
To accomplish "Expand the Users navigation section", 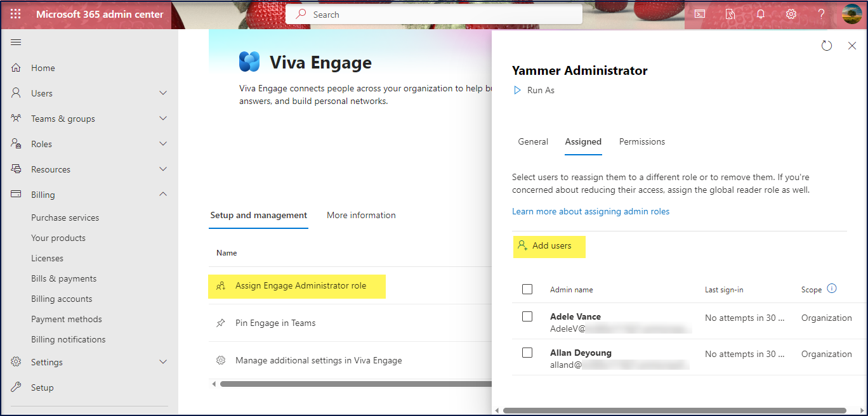I will pos(163,93).
